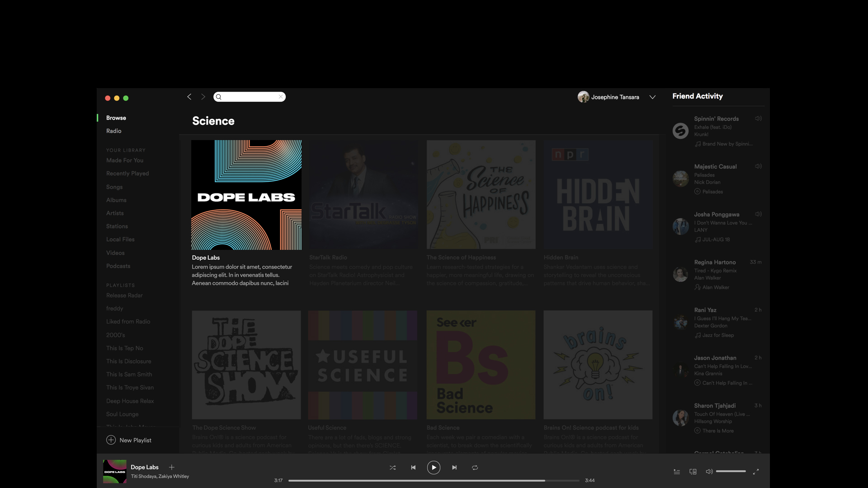Click speaker icon beside Spinnin' Records
Image resolution: width=868 pixels, height=488 pixels.
pos(758,118)
